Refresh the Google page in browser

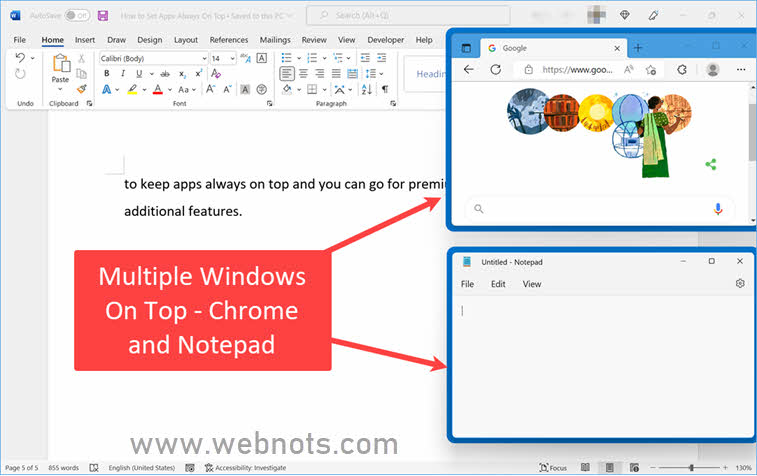(495, 70)
